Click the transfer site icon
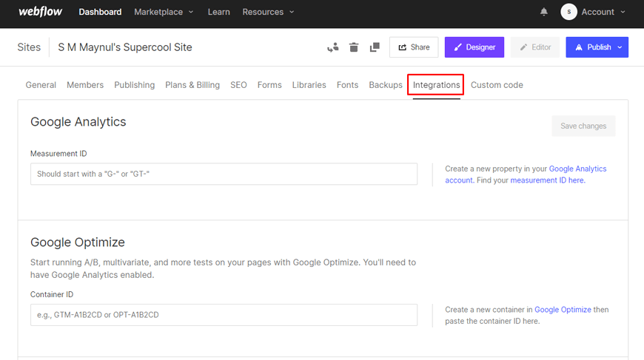This screenshot has width=644, height=360. [332, 47]
